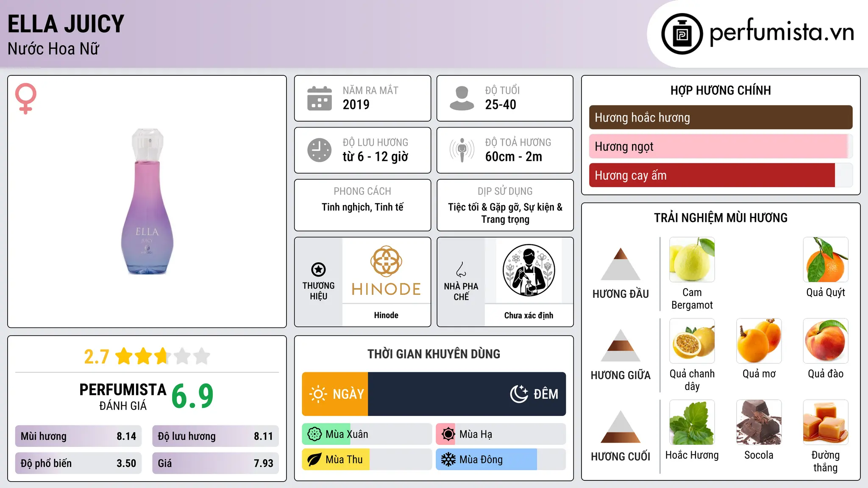Click the leaf icon for Mùa Thu
The image size is (868, 488).
pos(314,460)
